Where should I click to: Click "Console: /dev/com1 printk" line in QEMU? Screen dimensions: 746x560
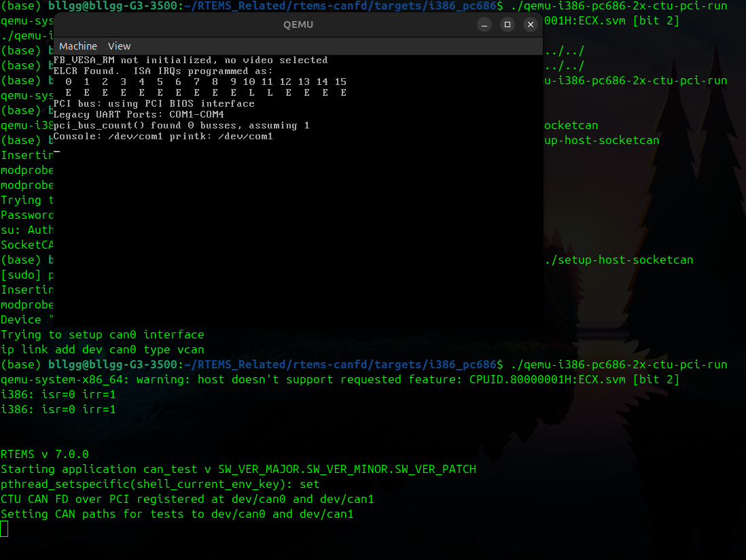tap(162, 137)
